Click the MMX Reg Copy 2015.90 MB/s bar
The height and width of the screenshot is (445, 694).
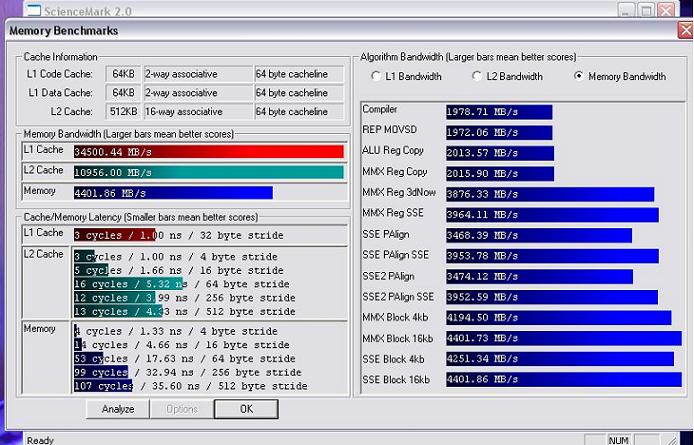(500, 174)
